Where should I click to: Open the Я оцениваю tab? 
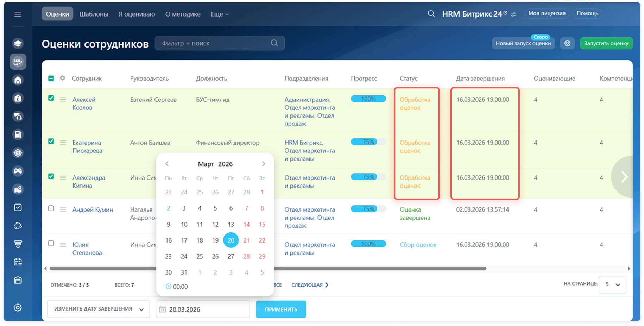(x=137, y=14)
